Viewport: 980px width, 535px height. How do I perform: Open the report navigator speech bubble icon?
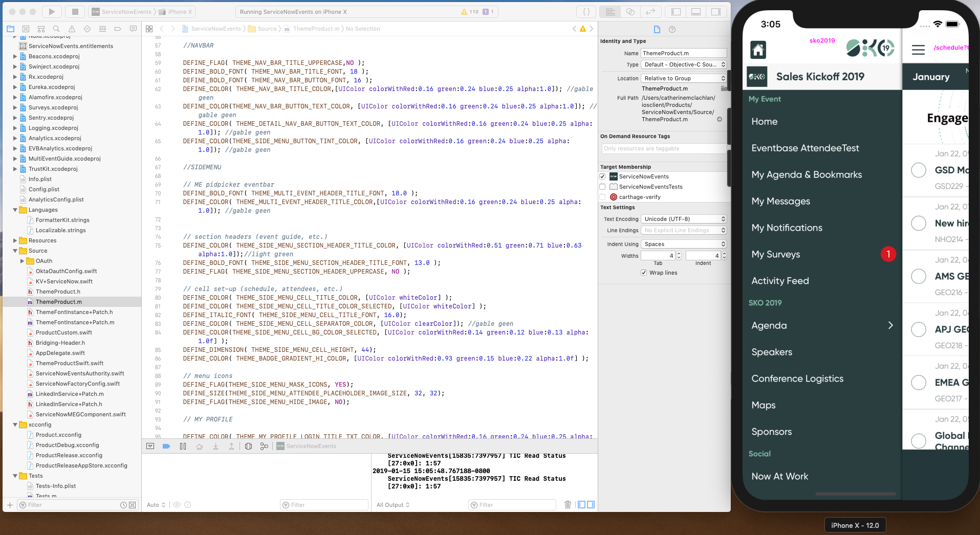[x=133, y=29]
